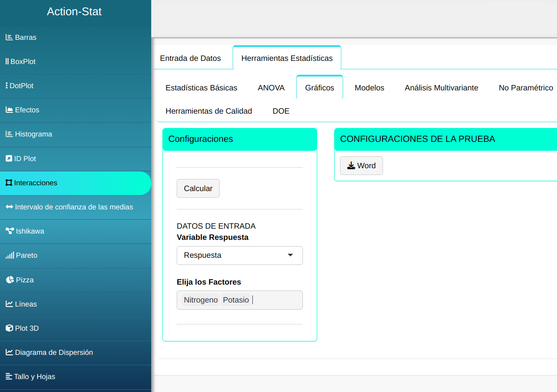This screenshot has height=392, width=557.
Task: Click the Efectos area chart icon
Action: (9, 110)
